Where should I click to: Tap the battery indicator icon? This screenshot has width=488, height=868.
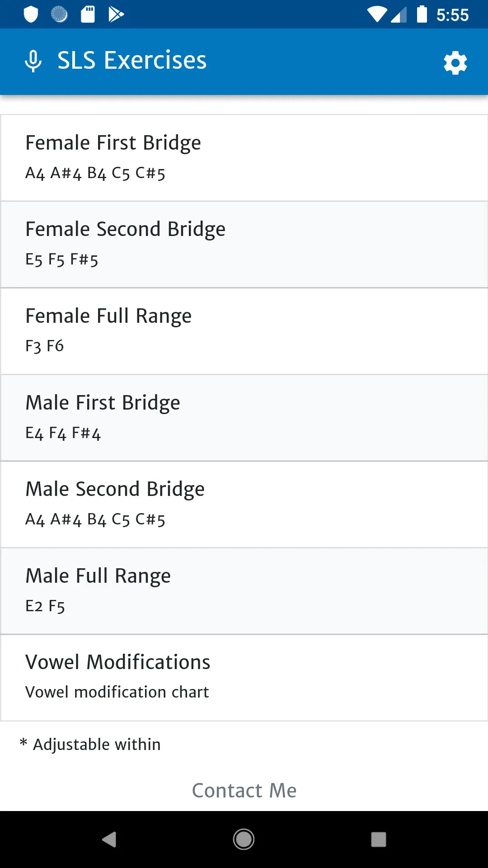422,14
